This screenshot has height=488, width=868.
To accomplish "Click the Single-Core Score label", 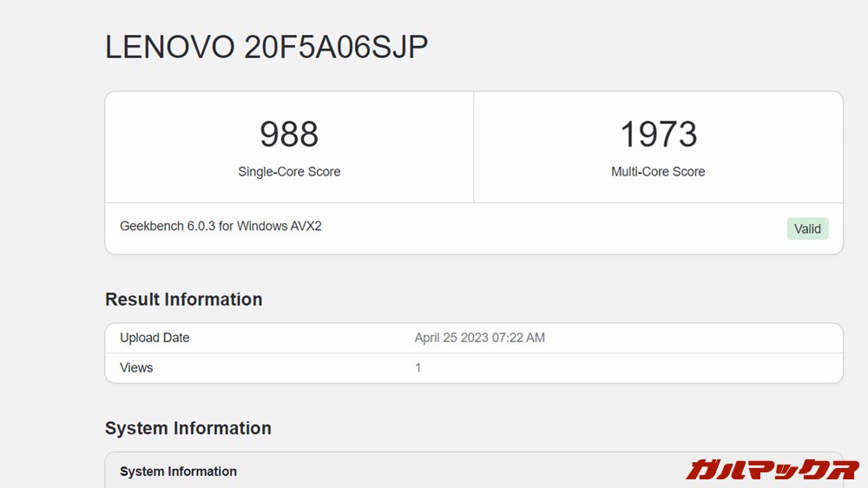I will click(289, 172).
